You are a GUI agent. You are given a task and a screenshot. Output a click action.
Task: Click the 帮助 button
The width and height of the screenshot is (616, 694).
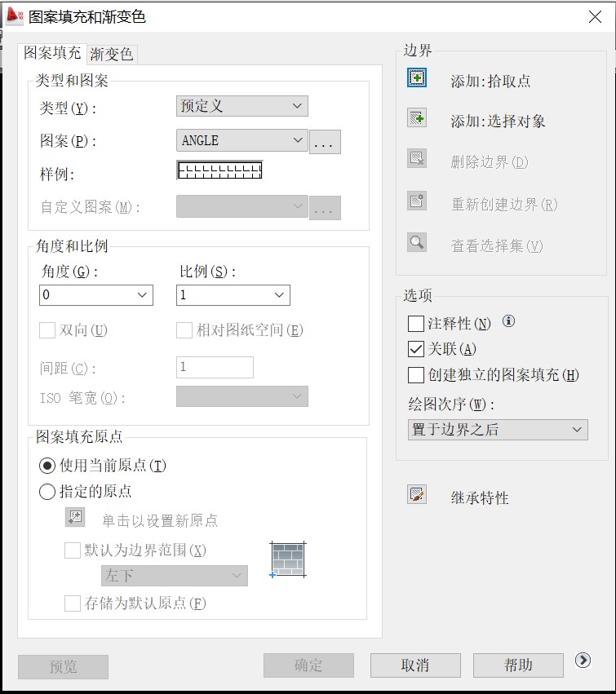tap(518, 665)
